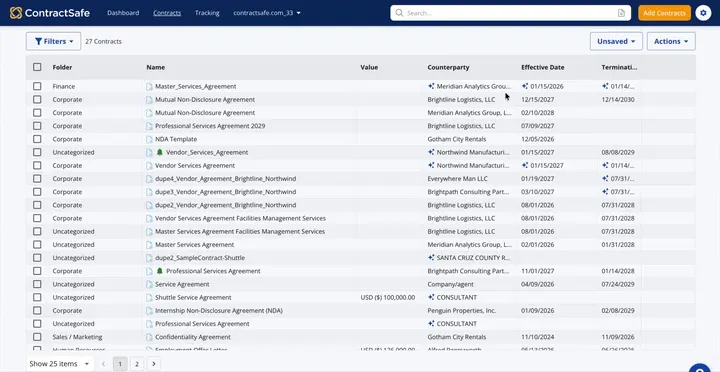Check the Master_Services_Agreement row checkbox
Viewport: 720px width, 372px height.
click(37, 86)
